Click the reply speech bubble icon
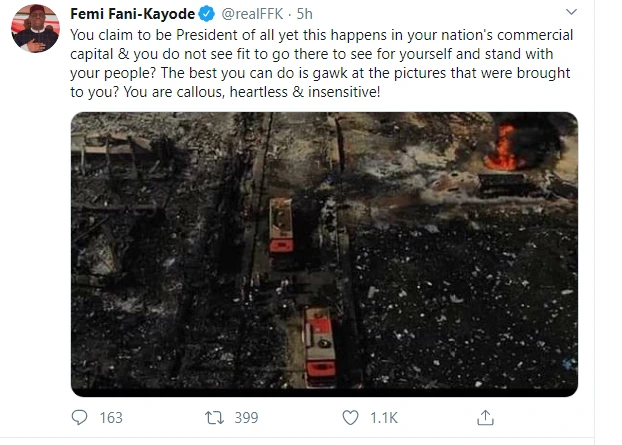The height and width of the screenshot is (445, 622). (79, 417)
